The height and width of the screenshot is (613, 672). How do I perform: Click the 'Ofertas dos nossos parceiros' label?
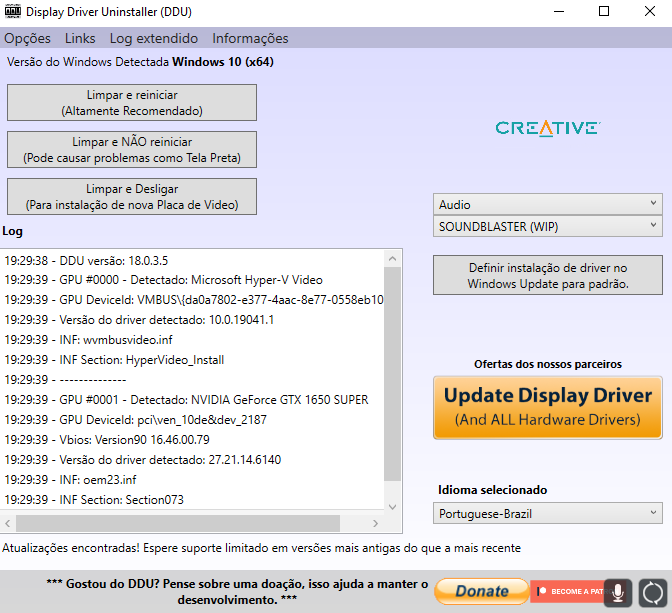click(548, 364)
